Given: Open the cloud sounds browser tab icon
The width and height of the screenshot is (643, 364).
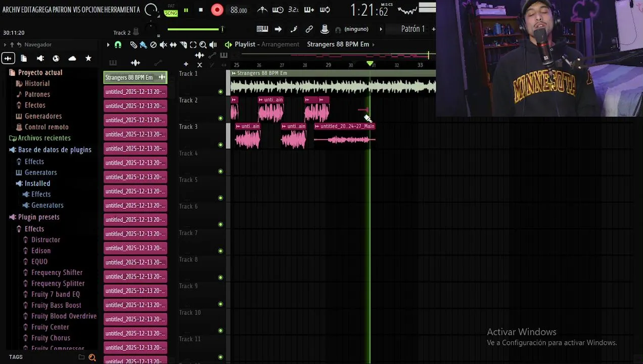Looking at the screenshot, I should [72, 59].
